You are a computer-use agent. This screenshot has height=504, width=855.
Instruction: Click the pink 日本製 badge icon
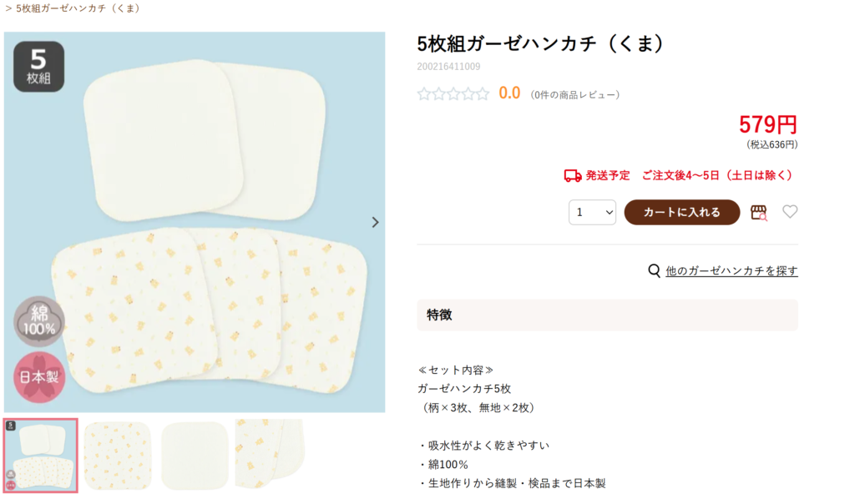coord(38,377)
